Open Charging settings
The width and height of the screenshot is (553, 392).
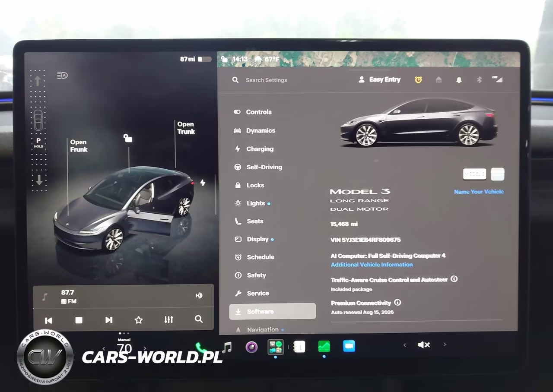[254, 149]
